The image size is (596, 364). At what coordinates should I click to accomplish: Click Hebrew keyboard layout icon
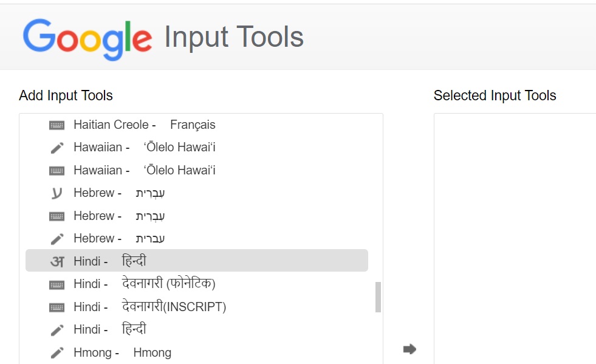[57, 216]
